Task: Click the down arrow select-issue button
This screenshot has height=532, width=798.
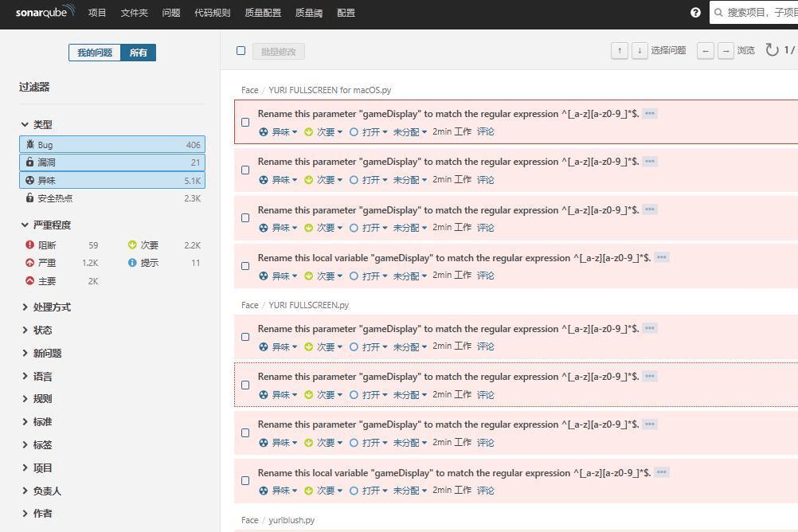Action: click(640, 50)
